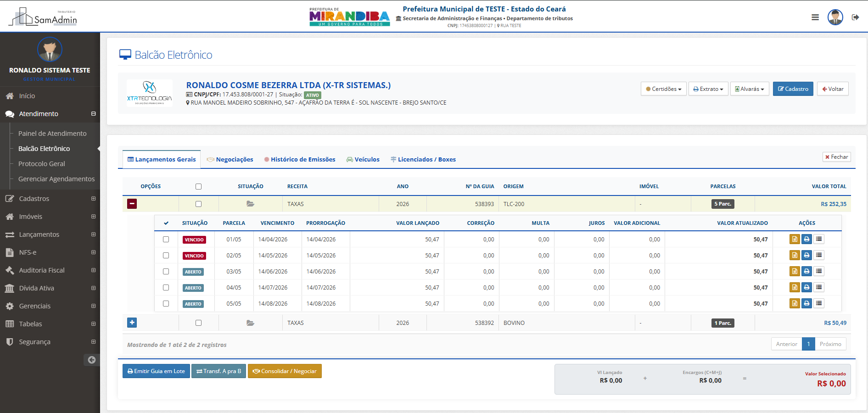This screenshot has width=868, height=413.
Task: Collapse the Atendimento sidebar menu
Action: (x=50, y=114)
